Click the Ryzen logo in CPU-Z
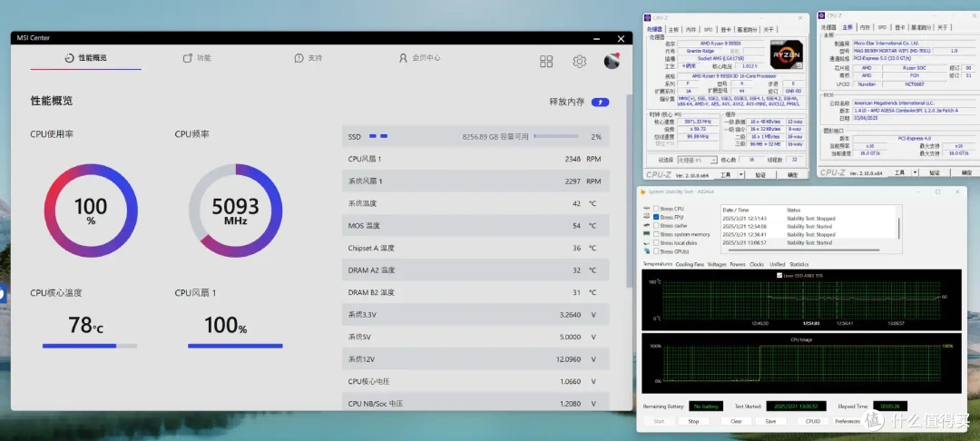980x441 pixels. pyautogui.click(x=786, y=54)
